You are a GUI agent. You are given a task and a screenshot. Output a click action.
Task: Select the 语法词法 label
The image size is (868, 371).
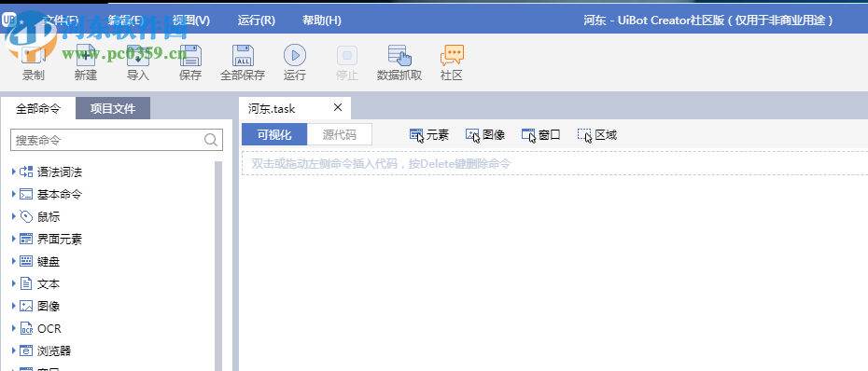tap(60, 172)
